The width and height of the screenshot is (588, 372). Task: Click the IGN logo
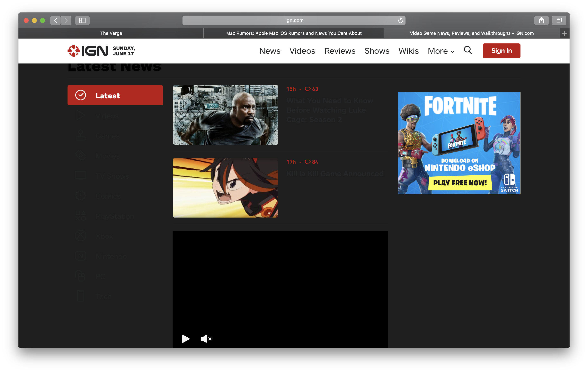point(88,51)
